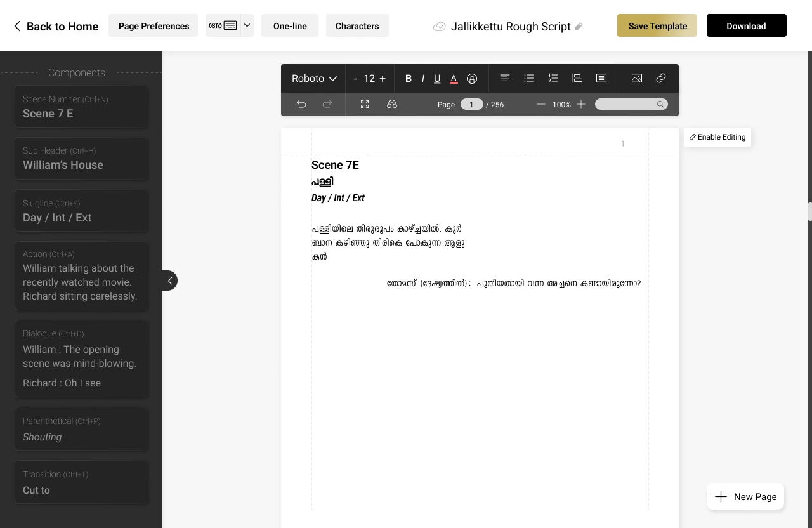Enter fullscreen mode via expand icon

365,103
